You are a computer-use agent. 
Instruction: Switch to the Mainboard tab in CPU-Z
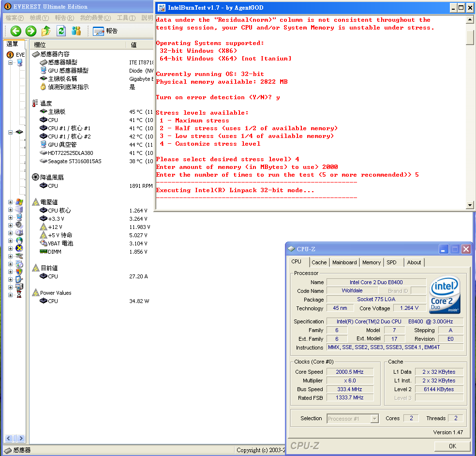click(344, 262)
